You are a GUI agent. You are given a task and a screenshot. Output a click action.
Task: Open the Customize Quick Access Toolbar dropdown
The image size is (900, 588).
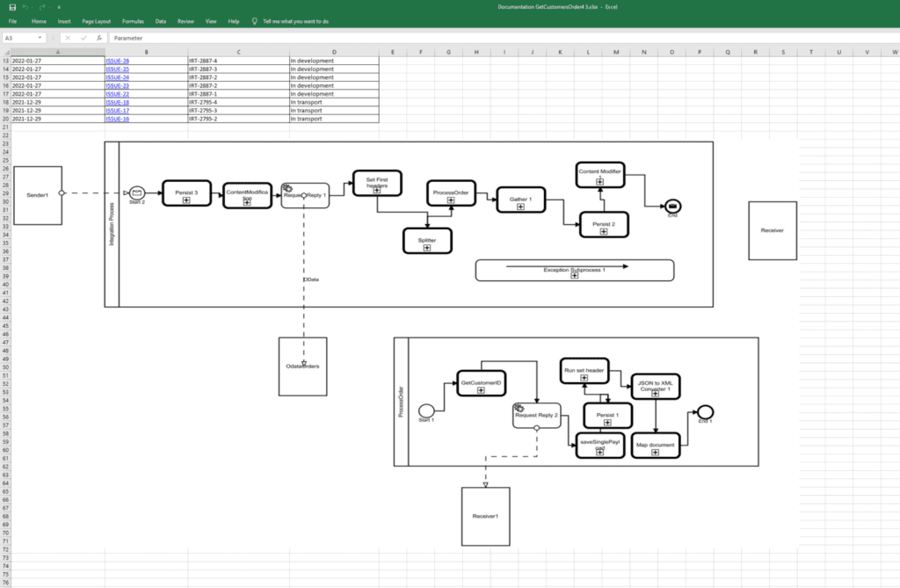pyautogui.click(x=59, y=7)
